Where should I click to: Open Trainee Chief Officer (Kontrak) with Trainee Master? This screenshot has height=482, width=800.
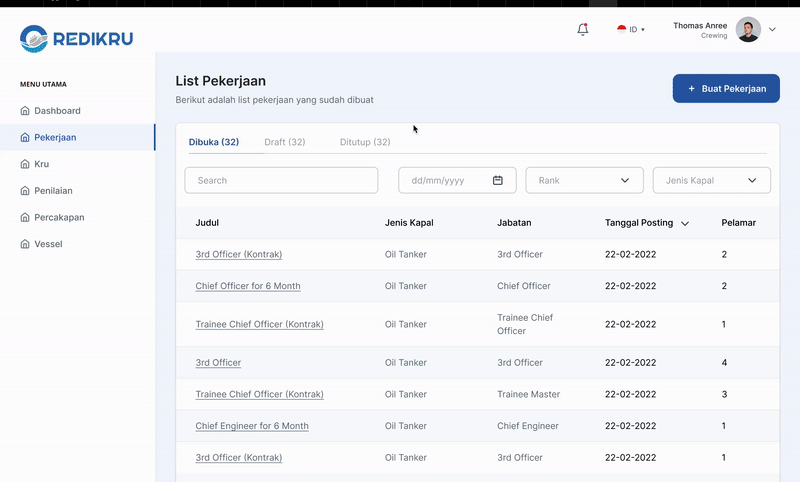[259, 394]
